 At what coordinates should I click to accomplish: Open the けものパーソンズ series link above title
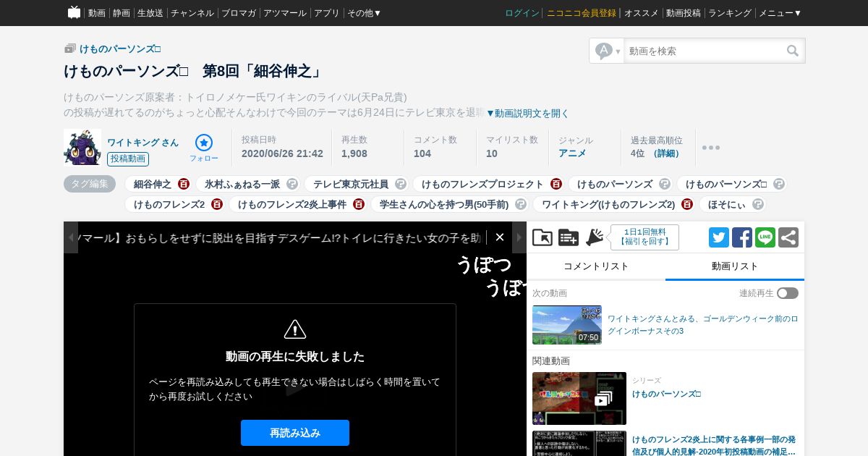[120, 48]
